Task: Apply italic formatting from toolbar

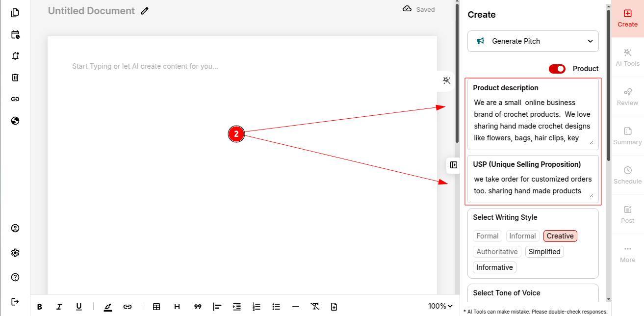Action: tap(59, 307)
